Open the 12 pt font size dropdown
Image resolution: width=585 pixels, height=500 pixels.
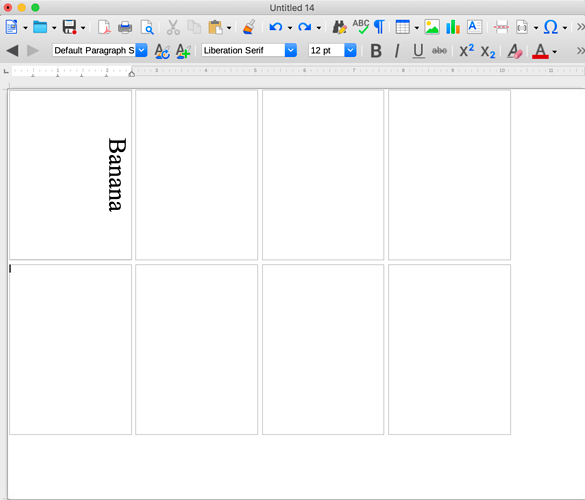[x=350, y=50]
